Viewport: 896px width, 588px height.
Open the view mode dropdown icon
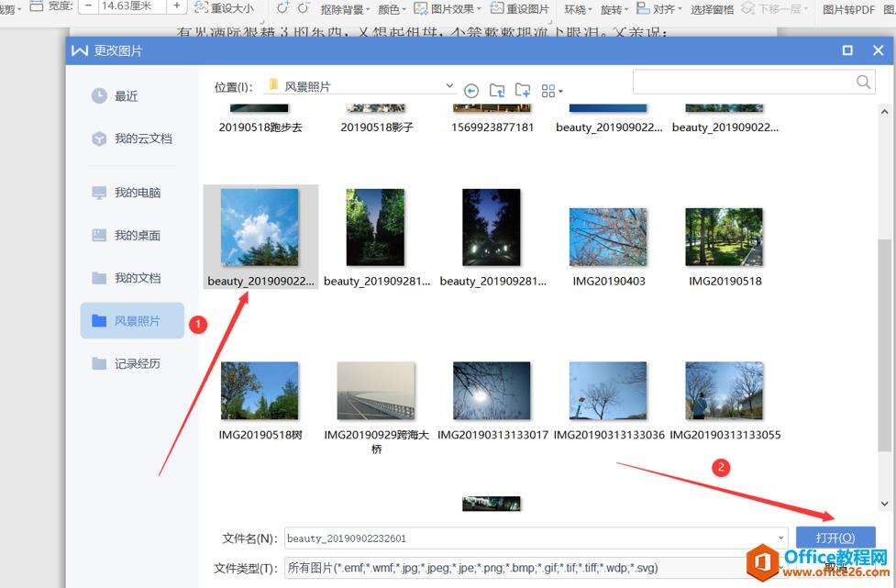coord(551,91)
